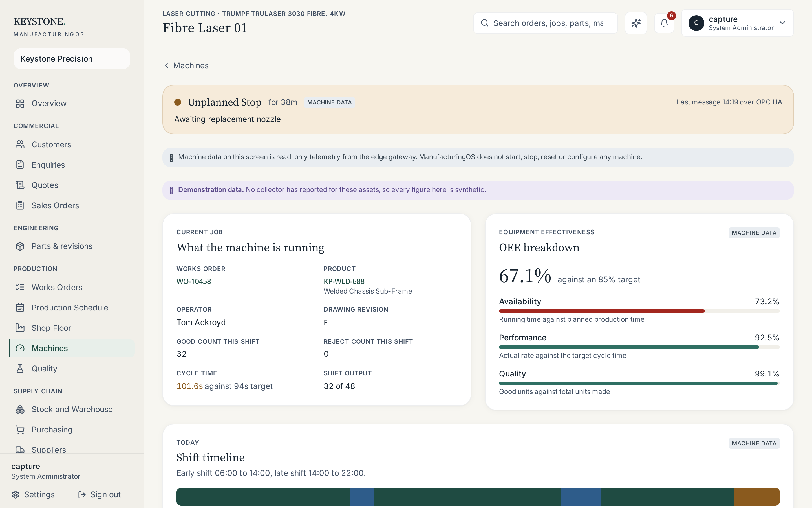Open works order WO-10458 link
Screen dimensions: 812x508
pos(194,282)
